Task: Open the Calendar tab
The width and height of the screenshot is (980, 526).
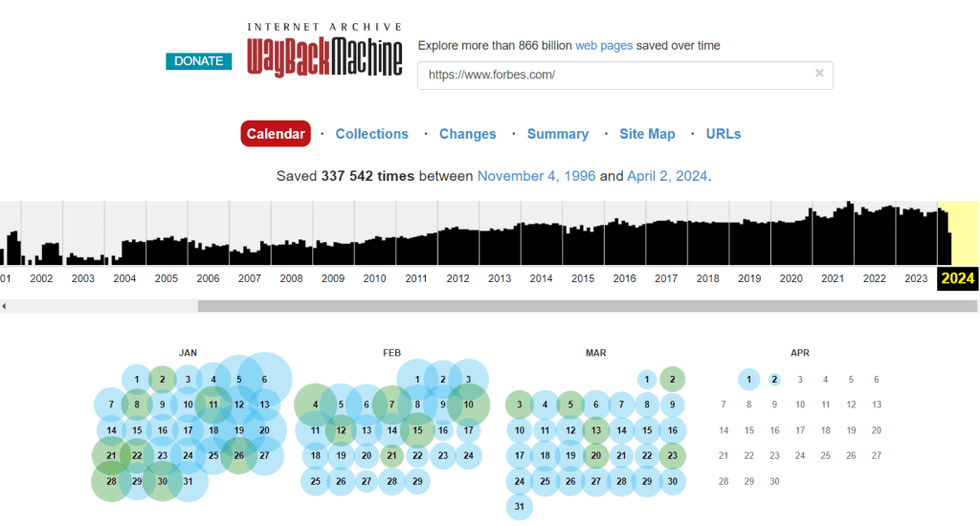Action: (x=276, y=134)
